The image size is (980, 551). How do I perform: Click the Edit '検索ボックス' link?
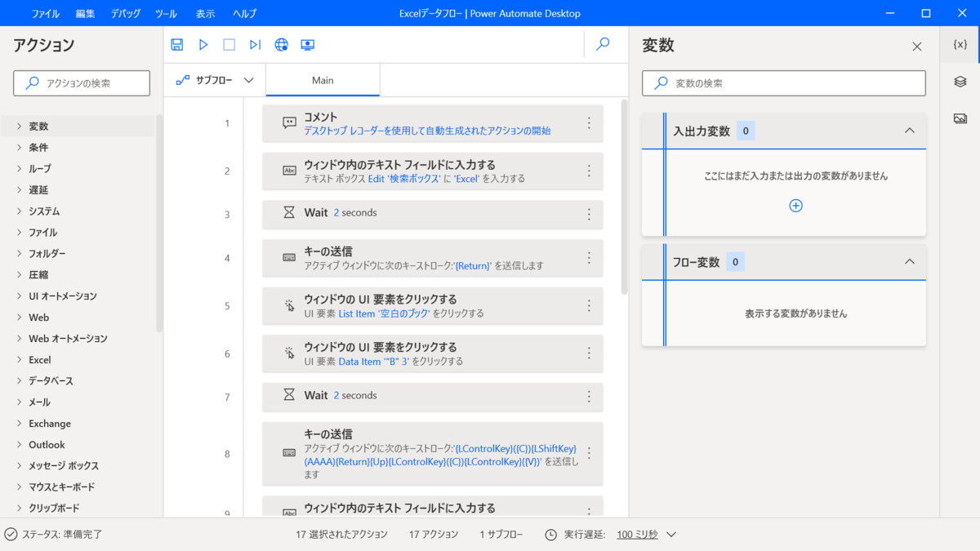(x=404, y=179)
